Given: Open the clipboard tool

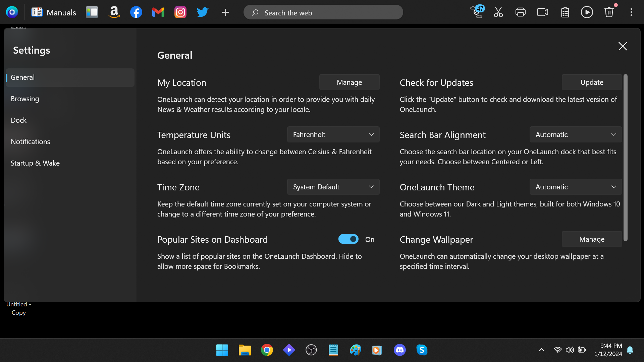Looking at the screenshot, I should click(565, 12).
